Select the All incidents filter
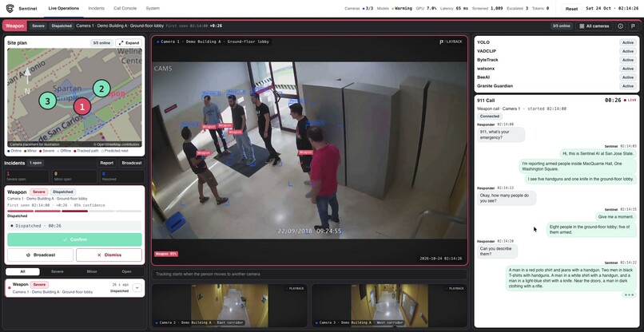The image size is (644, 332). (x=22, y=271)
